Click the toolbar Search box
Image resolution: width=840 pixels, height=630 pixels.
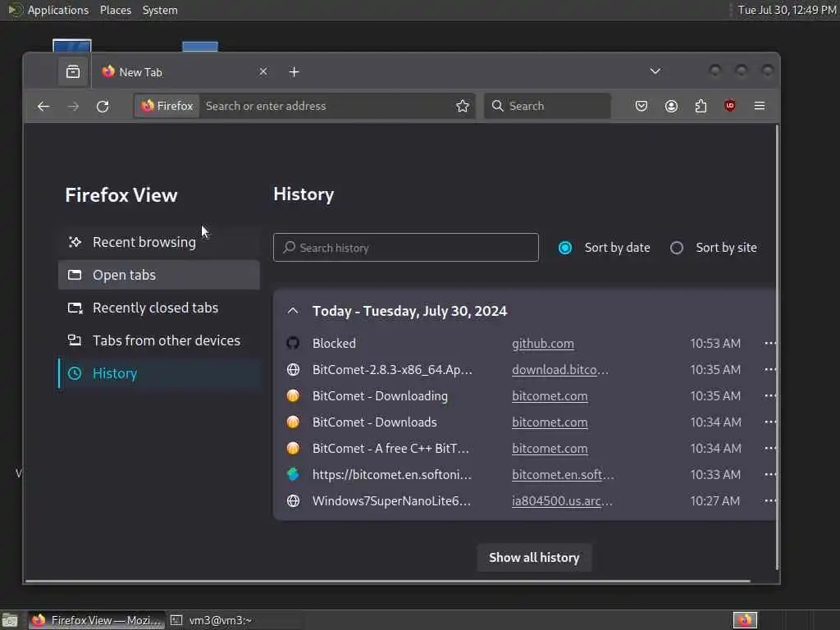pos(547,106)
